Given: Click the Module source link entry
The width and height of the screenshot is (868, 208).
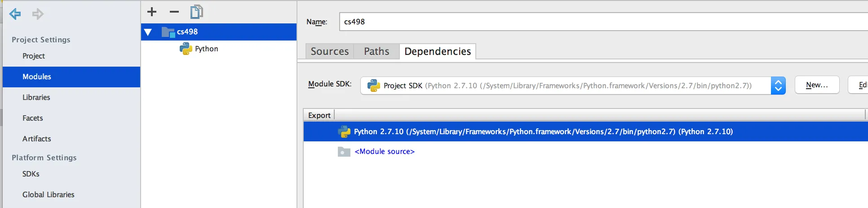Looking at the screenshot, I should (384, 152).
